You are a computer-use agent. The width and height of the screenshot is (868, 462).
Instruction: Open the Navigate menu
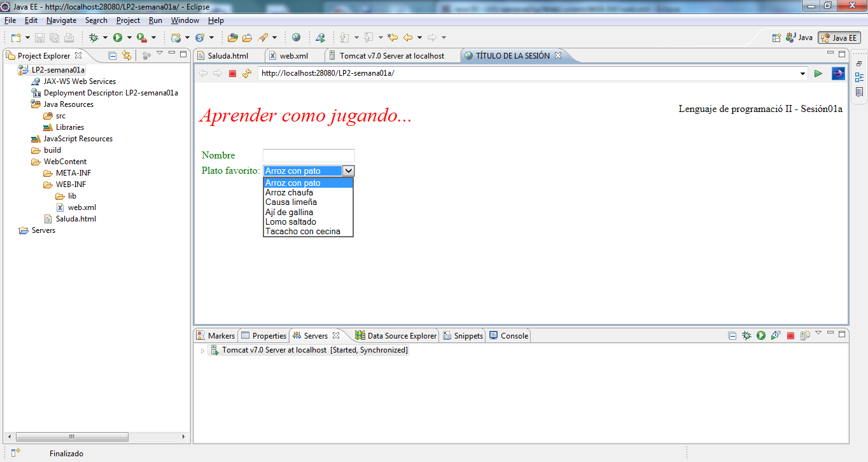[61, 20]
